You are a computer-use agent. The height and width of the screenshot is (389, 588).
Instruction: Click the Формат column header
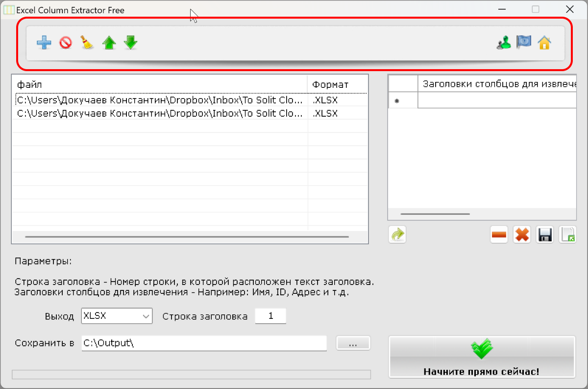point(337,84)
